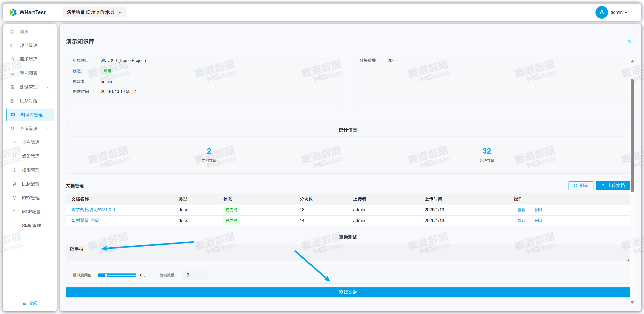Screen dimensions: 644x314
Task: Click the 相似度阈值 slider track
Action: (117, 275)
